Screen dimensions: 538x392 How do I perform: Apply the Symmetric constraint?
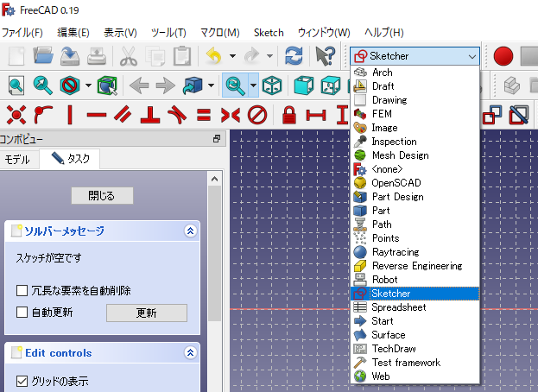pyautogui.click(x=231, y=115)
